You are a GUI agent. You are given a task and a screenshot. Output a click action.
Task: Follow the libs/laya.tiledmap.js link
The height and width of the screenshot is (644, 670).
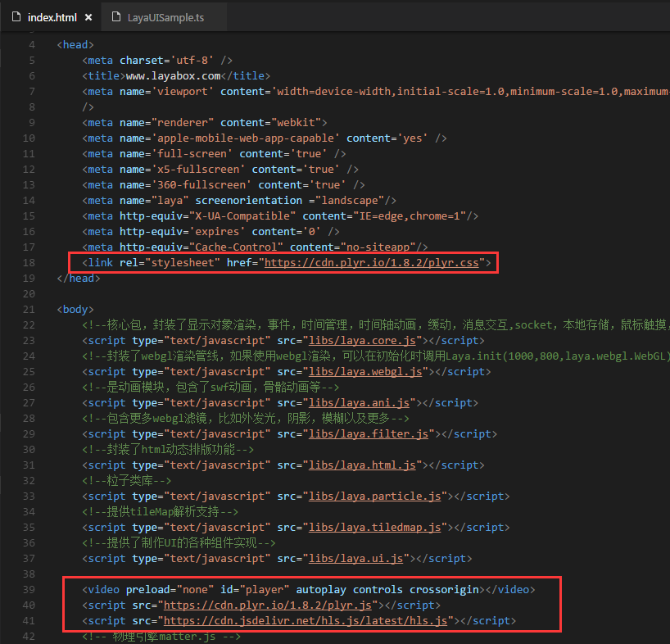(x=376, y=527)
